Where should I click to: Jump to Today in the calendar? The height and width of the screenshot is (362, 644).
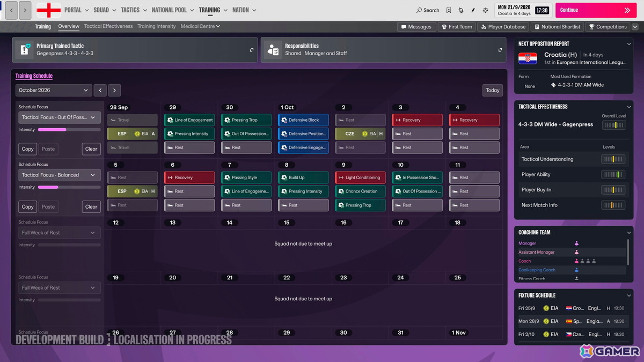point(493,90)
